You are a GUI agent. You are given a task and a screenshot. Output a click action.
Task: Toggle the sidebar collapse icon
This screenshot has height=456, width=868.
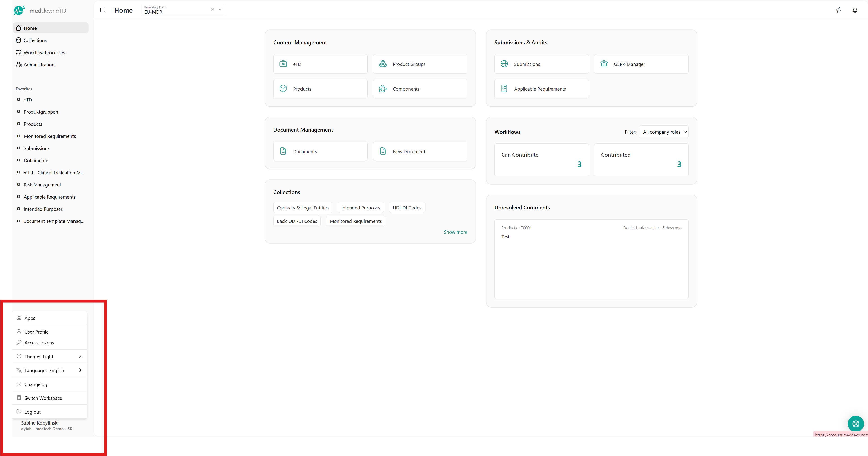click(x=103, y=10)
